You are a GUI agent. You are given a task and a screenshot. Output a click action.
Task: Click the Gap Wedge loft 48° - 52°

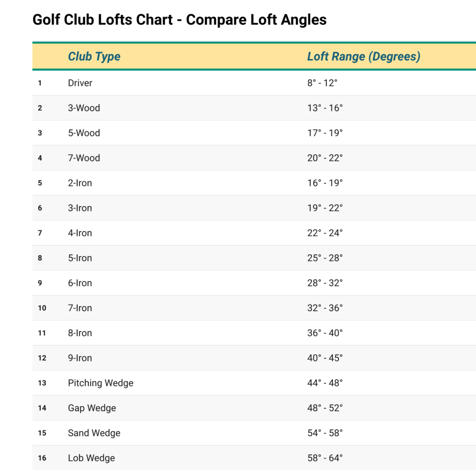click(x=324, y=408)
